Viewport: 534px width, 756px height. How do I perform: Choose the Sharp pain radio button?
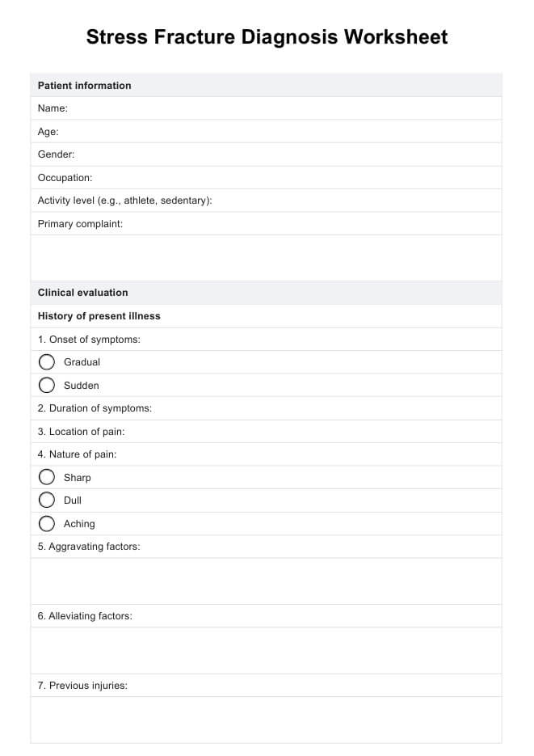click(x=47, y=478)
